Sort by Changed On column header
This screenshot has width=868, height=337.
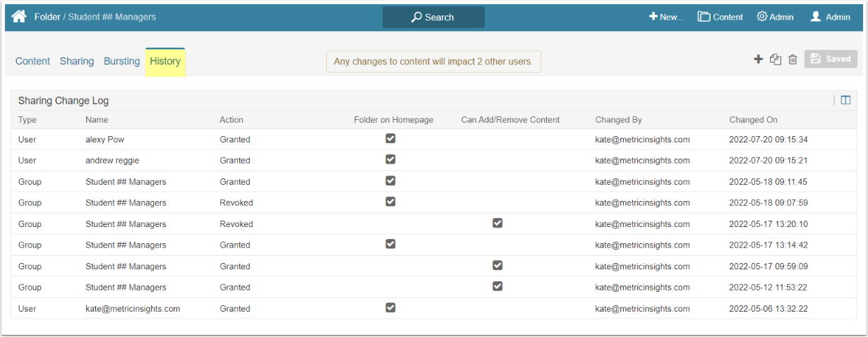tap(753, 120)
